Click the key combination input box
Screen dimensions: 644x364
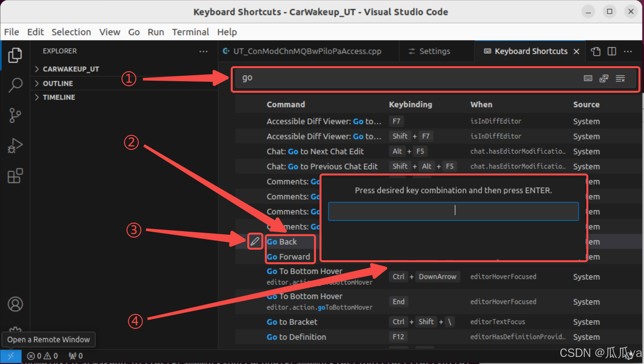(453, 211)
